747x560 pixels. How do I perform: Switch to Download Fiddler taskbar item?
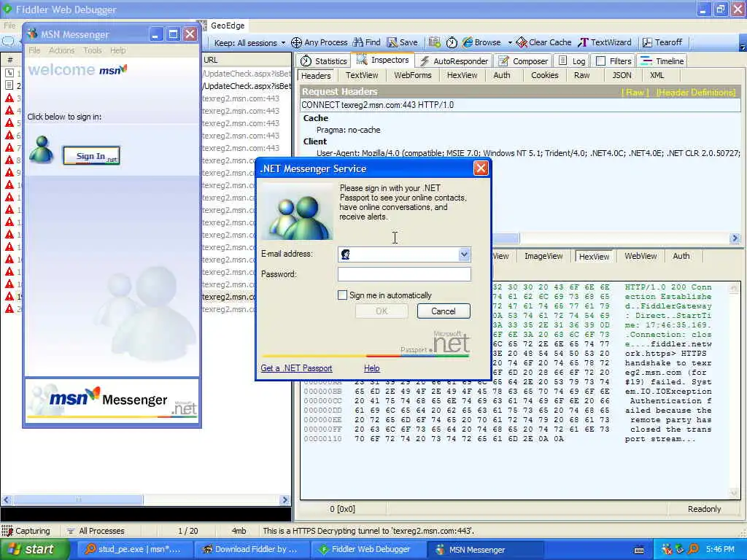tap(251, 550)
